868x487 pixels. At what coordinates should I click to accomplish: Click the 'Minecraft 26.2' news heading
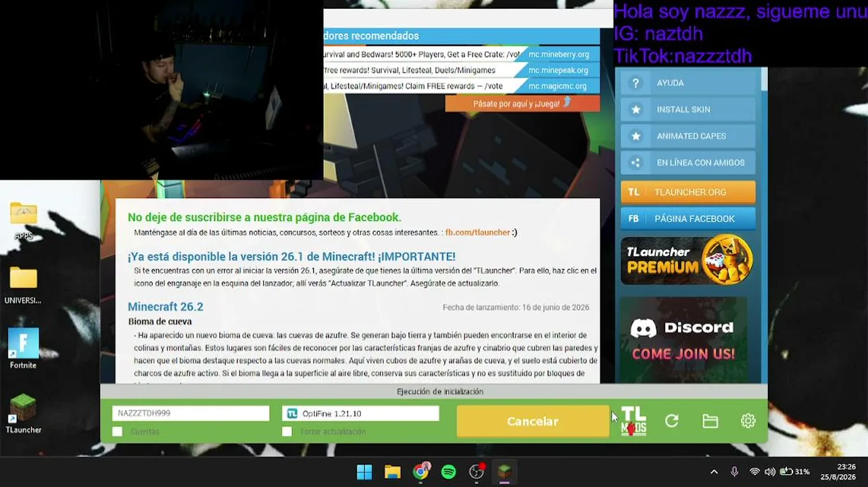tap(166, 307)
